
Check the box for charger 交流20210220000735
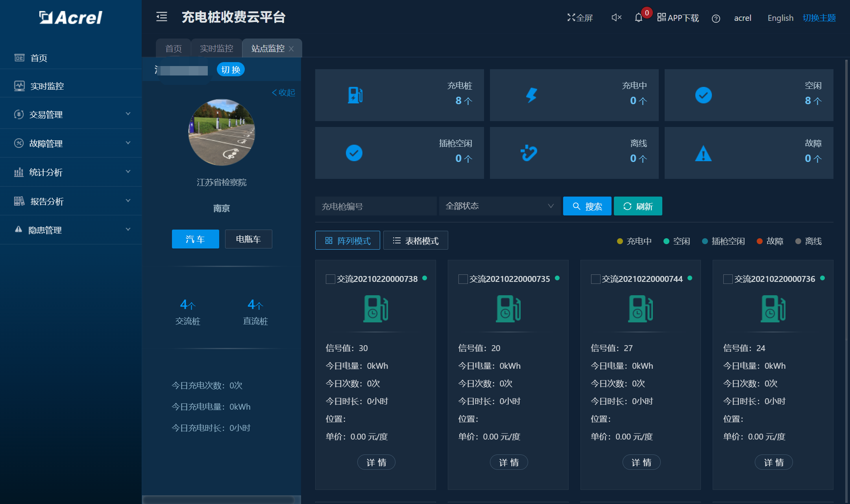[x=463, y=279]
